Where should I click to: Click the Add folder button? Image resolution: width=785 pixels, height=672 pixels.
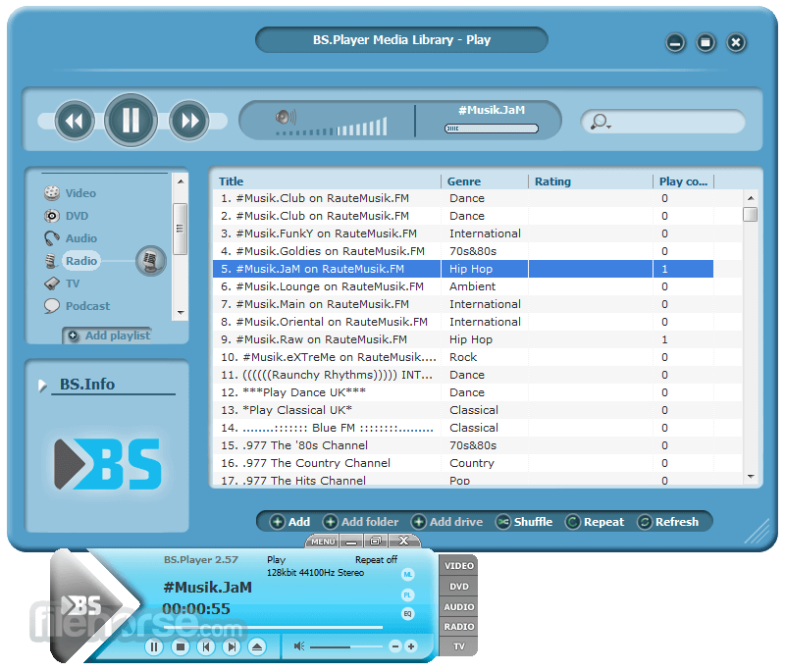[x=360, y=522]
